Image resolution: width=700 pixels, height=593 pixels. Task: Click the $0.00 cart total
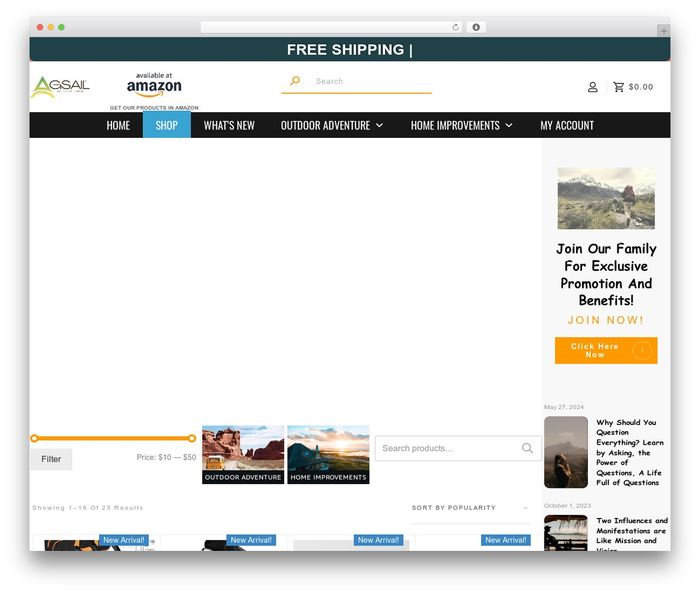(641, 87)
